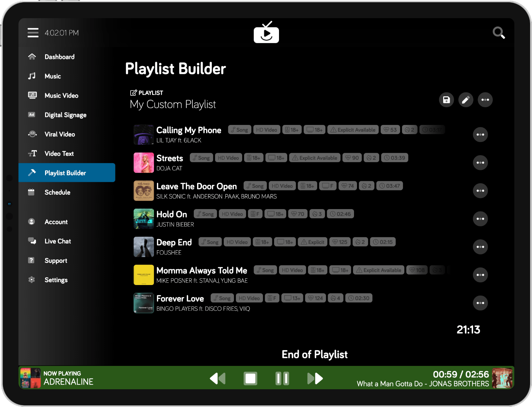Click the Live Chat bubbles icon
This screenshot has height=407, width=532.
point(32,241)
